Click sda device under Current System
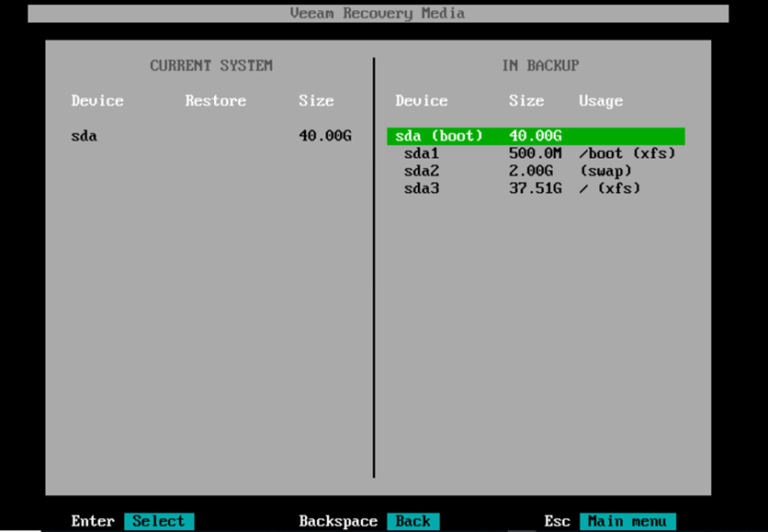Image resolution: width=768 pixels, height=532 pixels. click(x=84, y=136)
